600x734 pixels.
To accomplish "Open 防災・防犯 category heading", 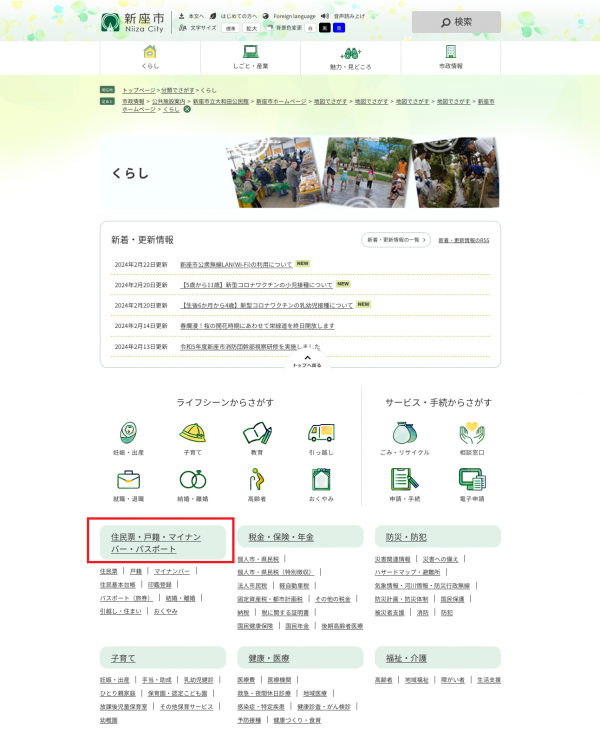I will [438, 536].
